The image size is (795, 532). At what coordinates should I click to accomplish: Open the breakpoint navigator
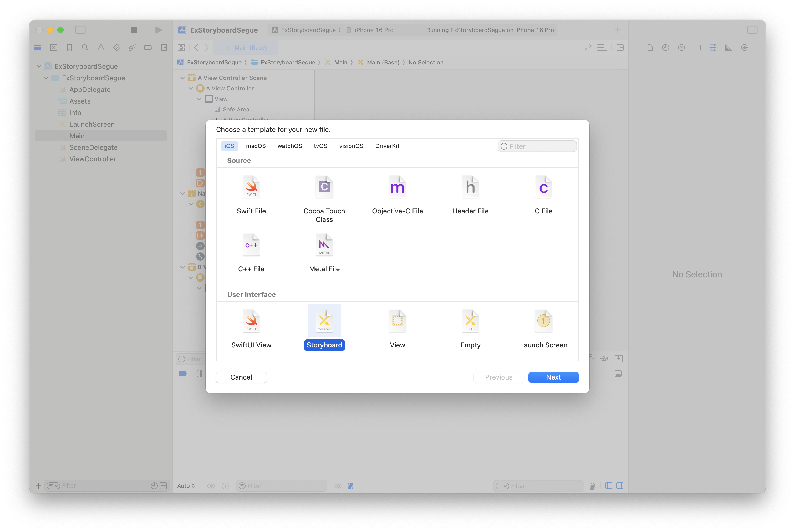[x=148, y=48]
